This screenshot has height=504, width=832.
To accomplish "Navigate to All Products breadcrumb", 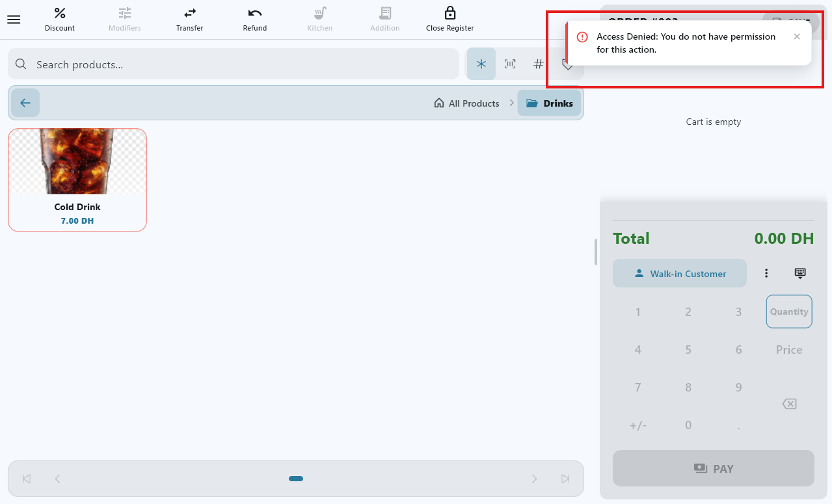I will (466, 103).
